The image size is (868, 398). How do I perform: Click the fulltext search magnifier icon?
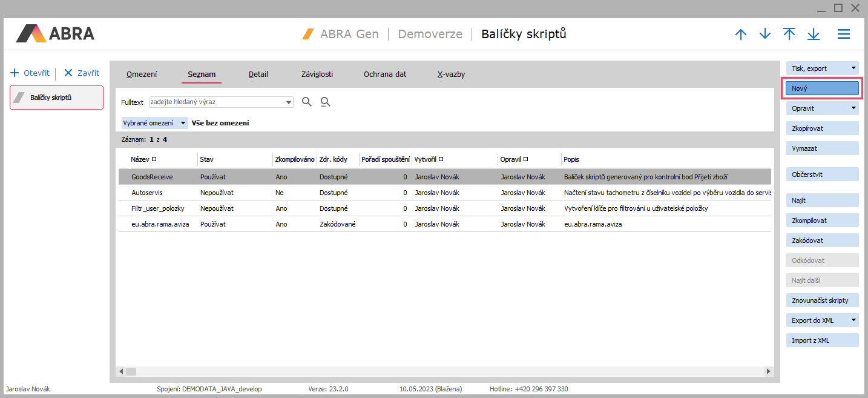pyautogui.click(x=307, y=102)
